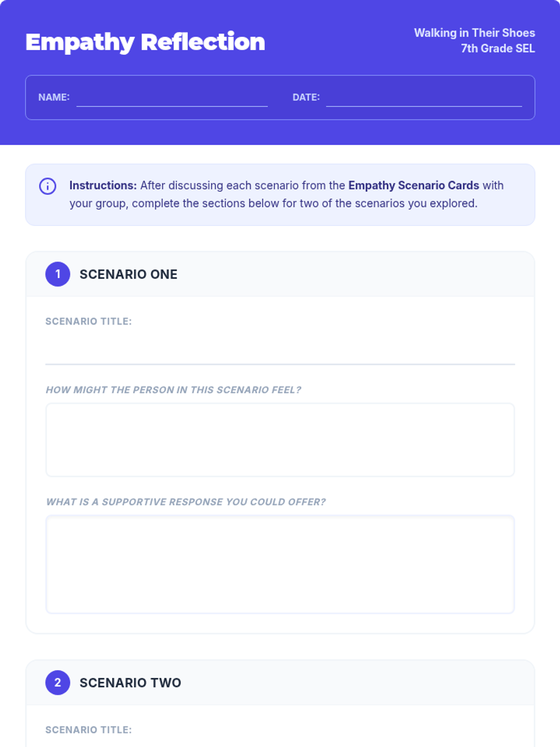560x747 pixels.
Task: Click the supportive response text box
Action: coord(280,564)
